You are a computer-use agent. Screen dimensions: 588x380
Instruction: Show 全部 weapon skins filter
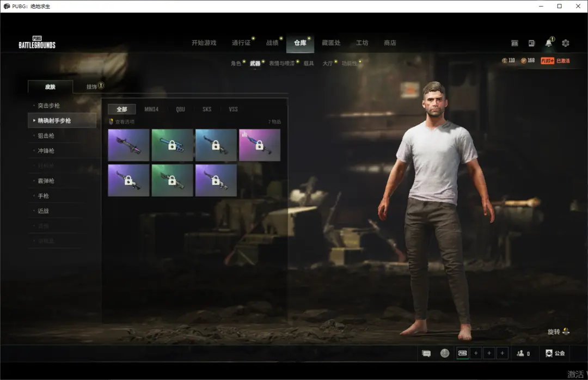click(x=122, y=109)
